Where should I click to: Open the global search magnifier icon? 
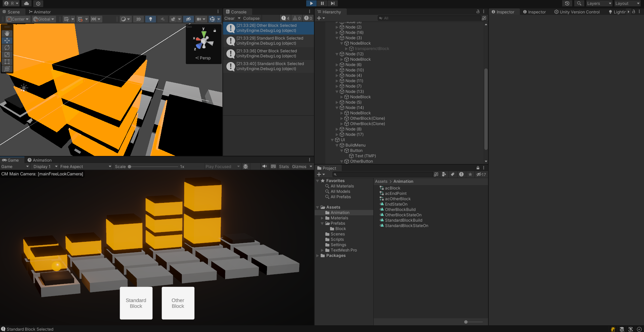pyautogui.click(x=579, y=3)
